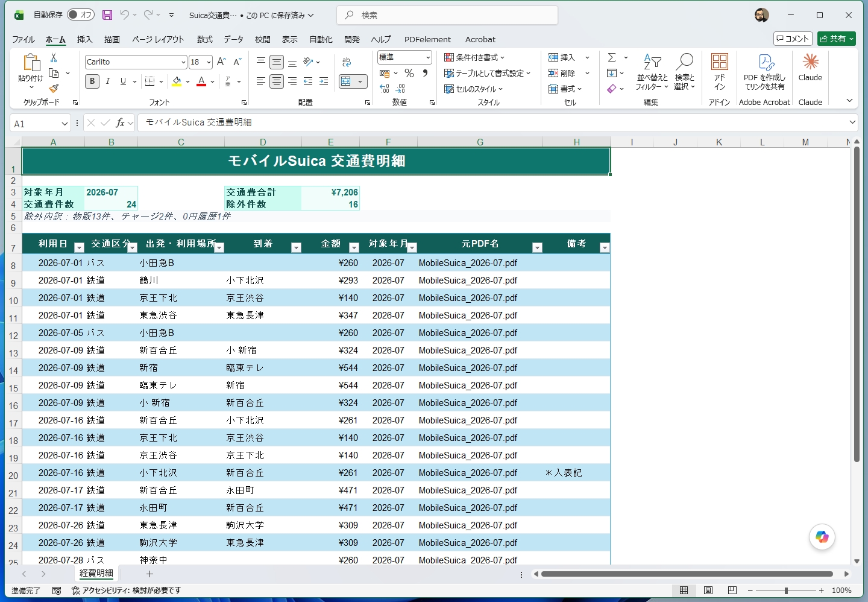Image resolution: width=868 pixels, height=602 pixels.
Task: Switch to ページ レイアウト tab
Action: tap(158, 39)
